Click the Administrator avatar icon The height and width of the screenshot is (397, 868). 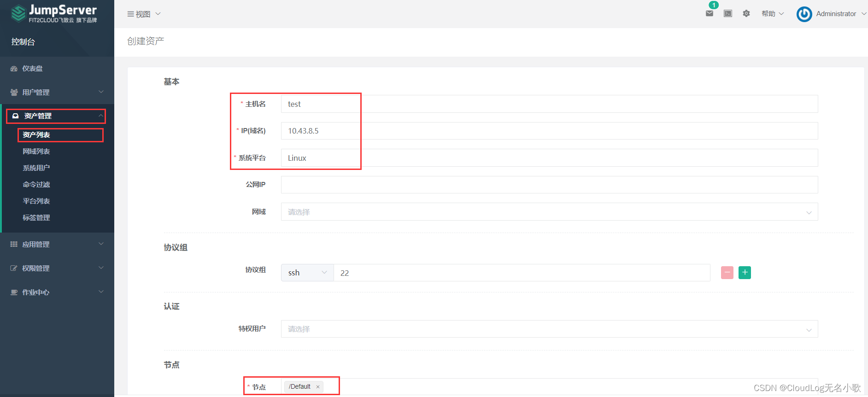pyautogui.click(x=804, y=14)
